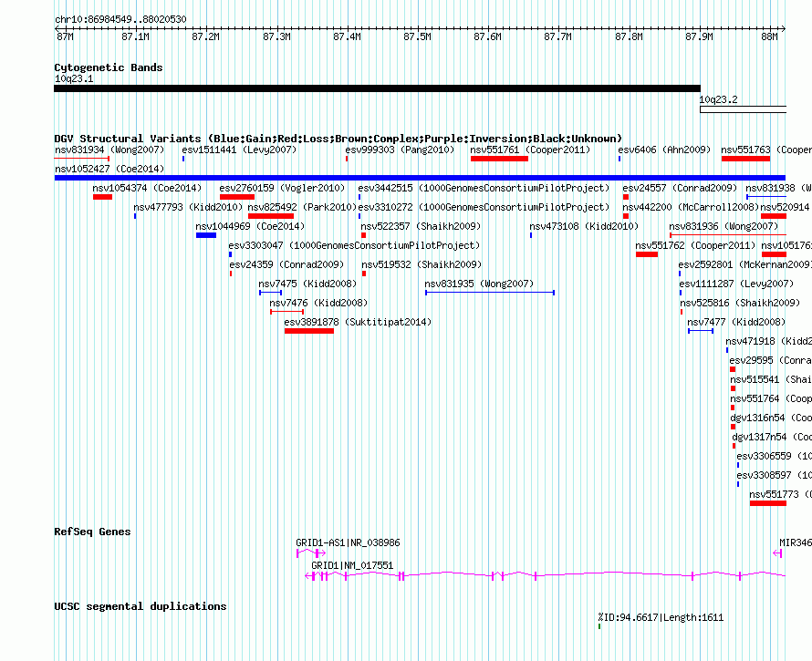Select the esv2592801 variant label
This screenshot has width=812, height=661.
[x=745, y=264]
